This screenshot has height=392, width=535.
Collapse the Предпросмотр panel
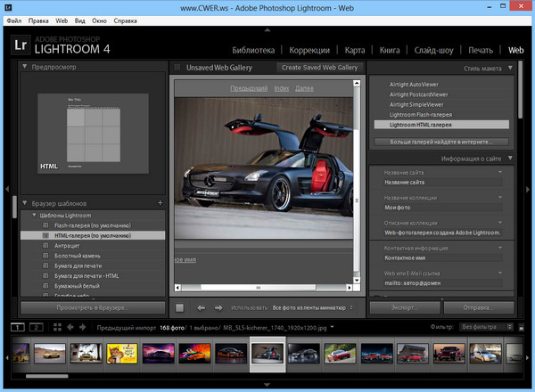pyautogui.click(x=25, y=67)
